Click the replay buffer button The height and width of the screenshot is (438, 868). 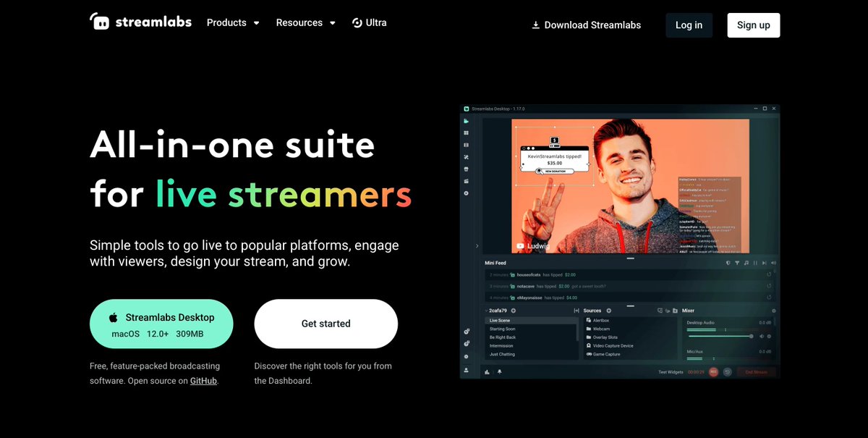728,372
